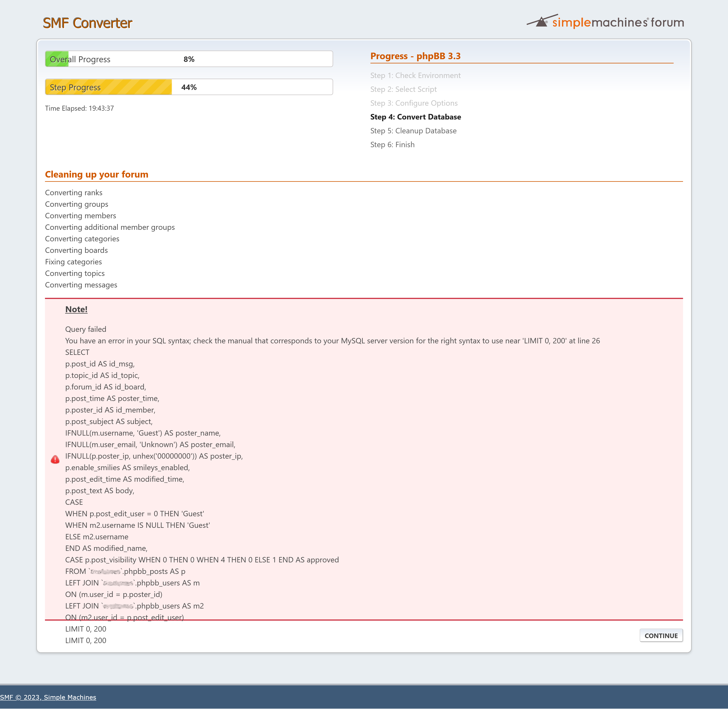
Task: Click the Overall Progress bar
Action: click(x=189, y=59)
